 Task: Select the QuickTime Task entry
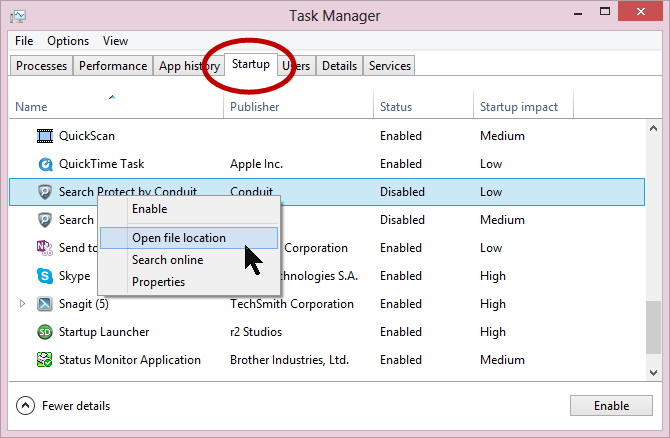pos(101,164)
